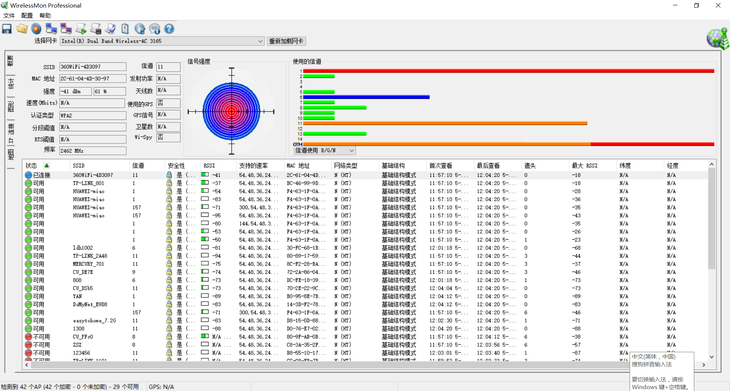Click the blue channel 6 usage bar
This screenshot has width=730, height=391.
pyautogui.click(x=366, y=97)
